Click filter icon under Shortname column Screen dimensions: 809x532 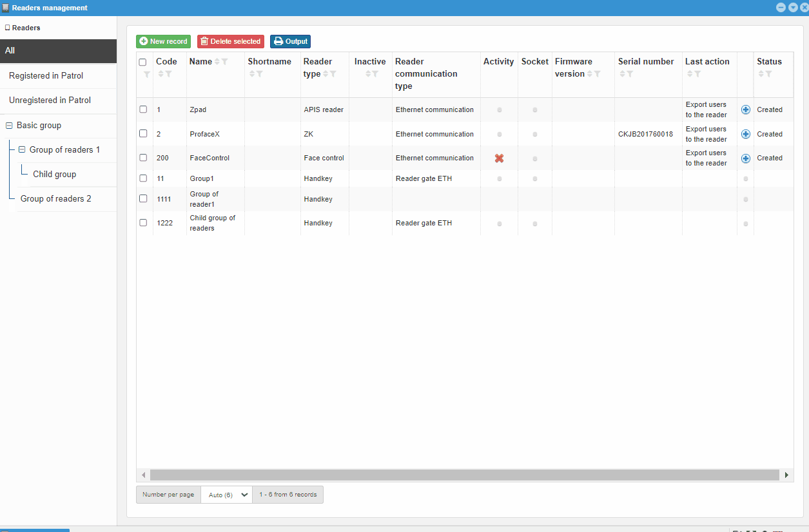(259, 74)
